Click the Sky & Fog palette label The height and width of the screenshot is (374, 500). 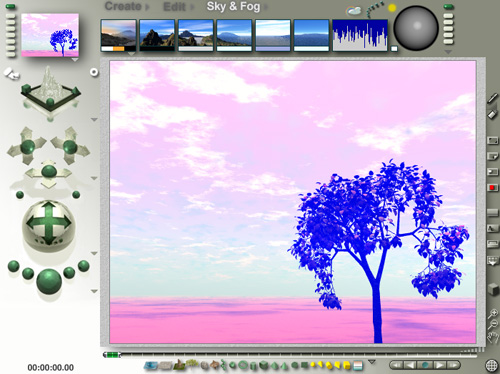[x=233, y=6]
